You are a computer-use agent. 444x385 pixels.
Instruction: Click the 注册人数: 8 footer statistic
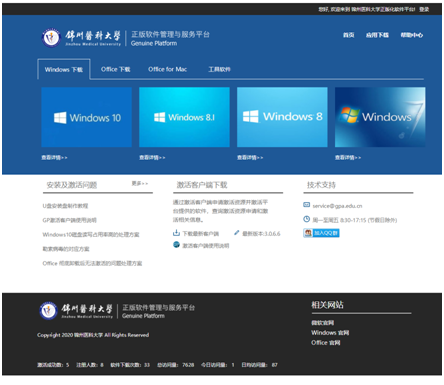pos(90,365)
